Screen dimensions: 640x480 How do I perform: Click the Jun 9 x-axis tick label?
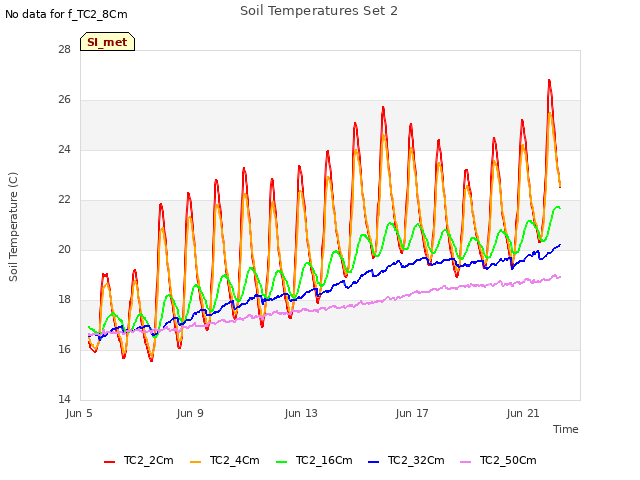point(190,413)
